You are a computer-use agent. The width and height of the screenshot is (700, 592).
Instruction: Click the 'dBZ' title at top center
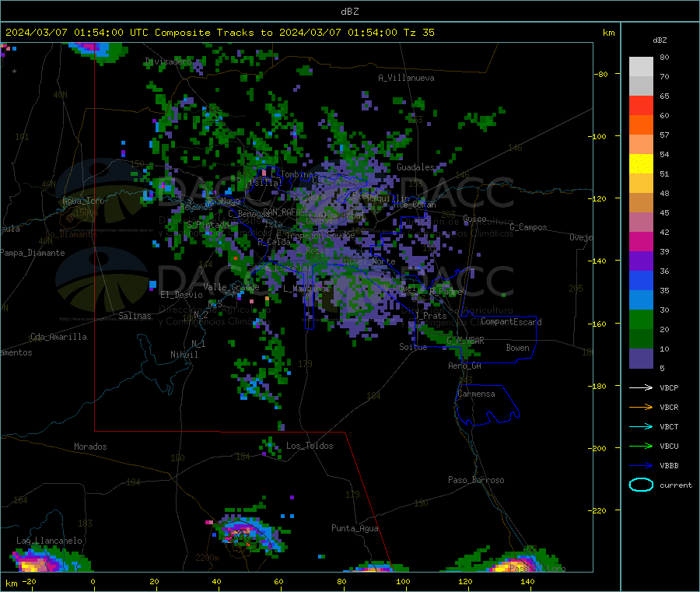(349, 11)
